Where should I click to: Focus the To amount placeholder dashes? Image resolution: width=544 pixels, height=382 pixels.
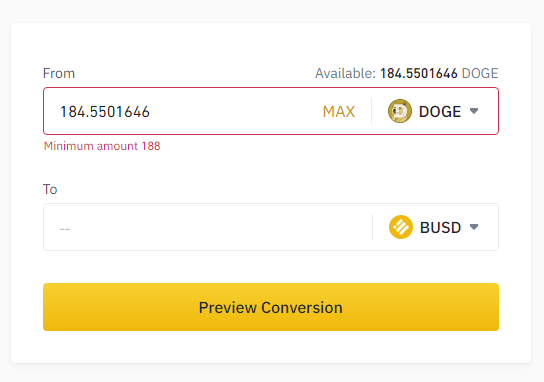(65, 229)
